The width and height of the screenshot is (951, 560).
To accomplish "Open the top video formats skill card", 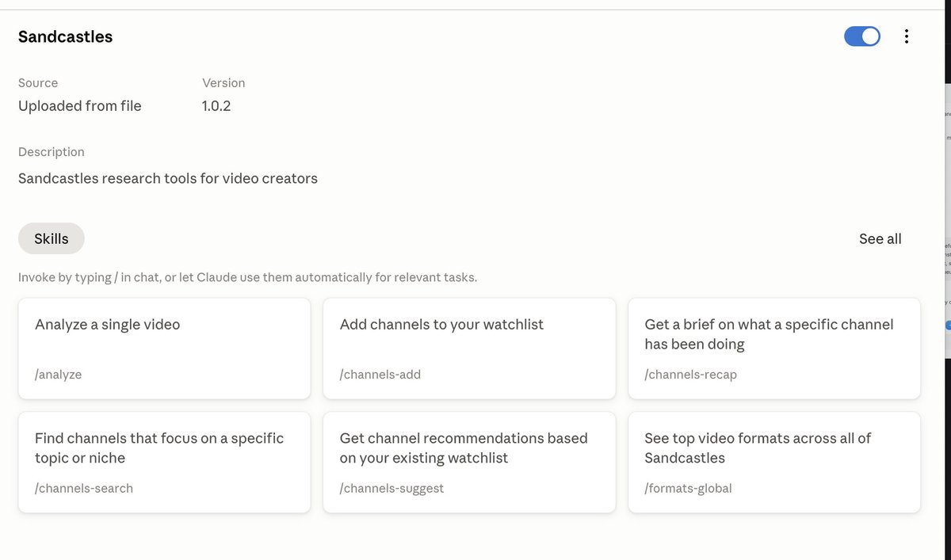I will [774, 463].
